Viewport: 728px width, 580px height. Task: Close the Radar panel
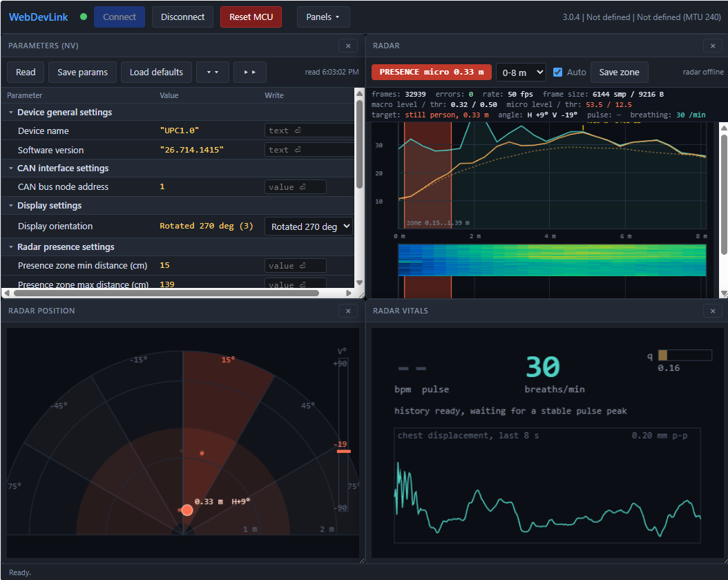coord(713,46)
